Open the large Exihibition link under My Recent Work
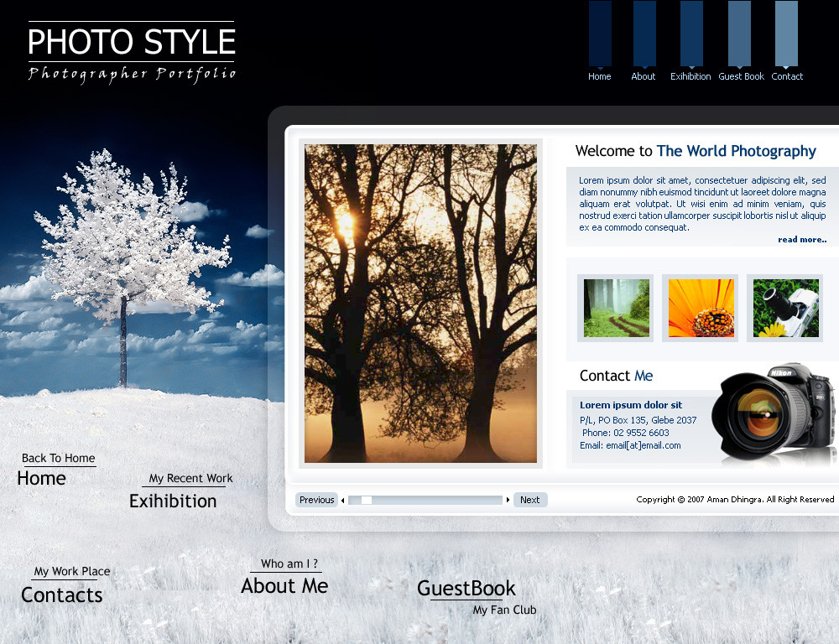839x644 pixels. click(173, 501)
